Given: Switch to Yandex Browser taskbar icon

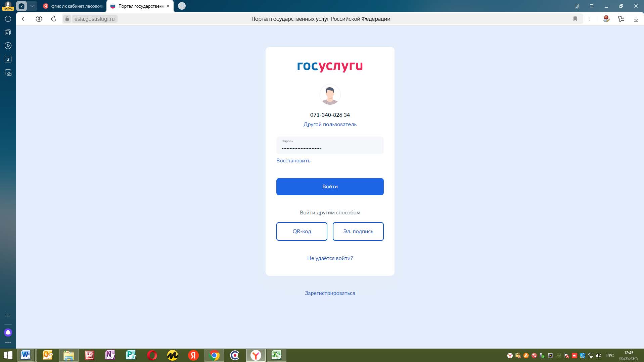Looking at the screenshot, I should tap(256, 355).
